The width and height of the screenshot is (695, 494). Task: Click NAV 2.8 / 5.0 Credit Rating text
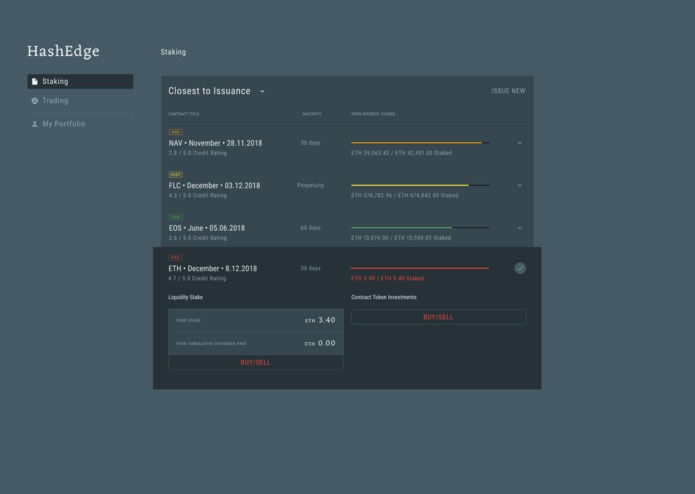198,153
